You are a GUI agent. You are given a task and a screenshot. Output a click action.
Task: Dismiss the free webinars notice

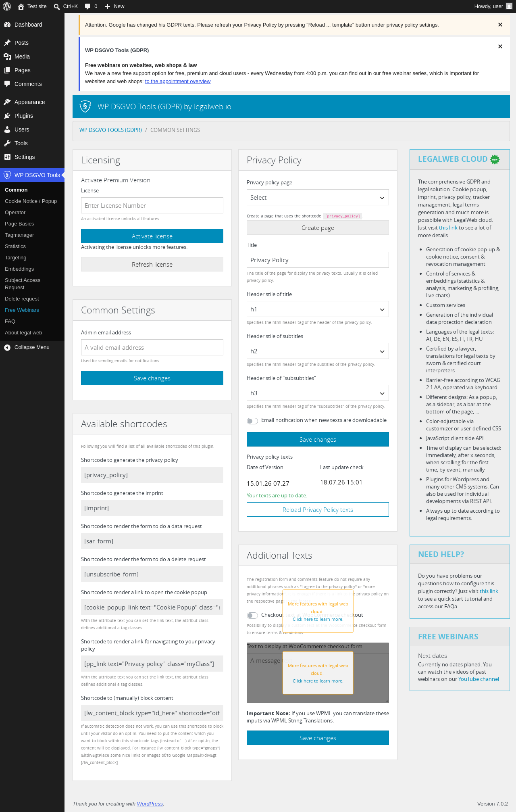click(500, 46)
